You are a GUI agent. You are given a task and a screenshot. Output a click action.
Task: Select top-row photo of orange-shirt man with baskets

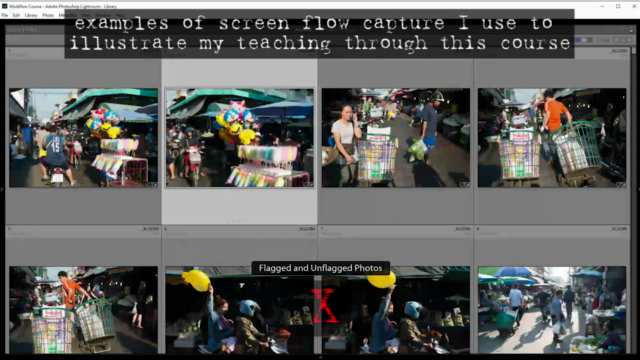click(x=552, y=138)
